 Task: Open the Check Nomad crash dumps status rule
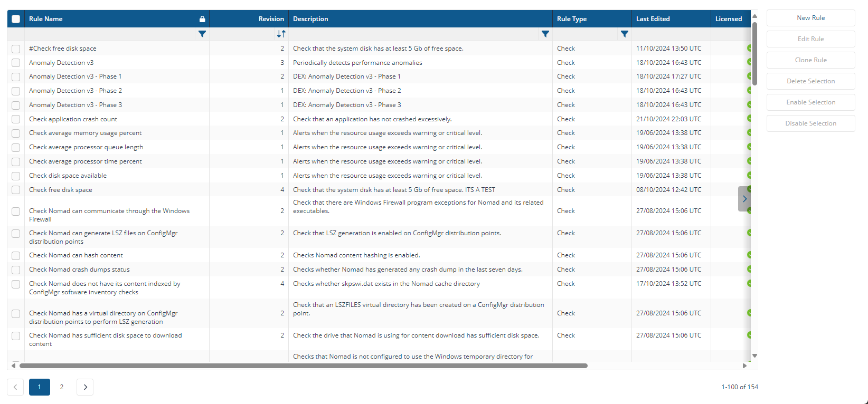79,270
